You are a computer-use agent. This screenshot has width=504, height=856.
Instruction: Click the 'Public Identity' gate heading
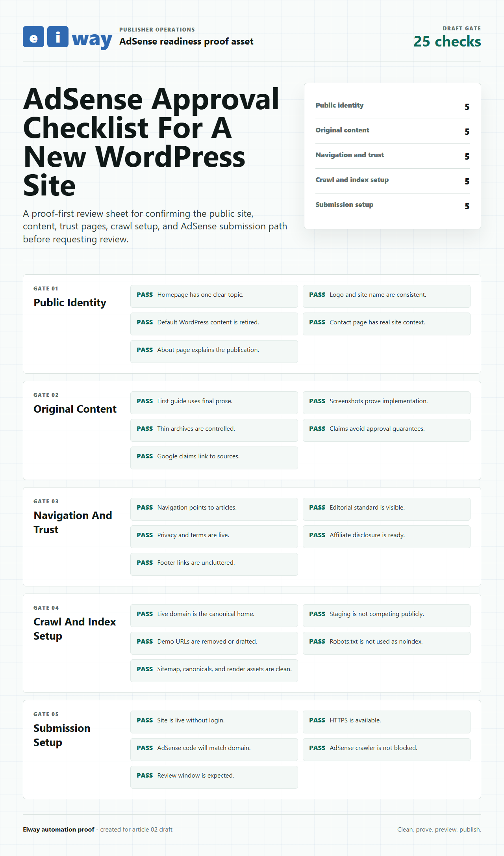[70, 302]
